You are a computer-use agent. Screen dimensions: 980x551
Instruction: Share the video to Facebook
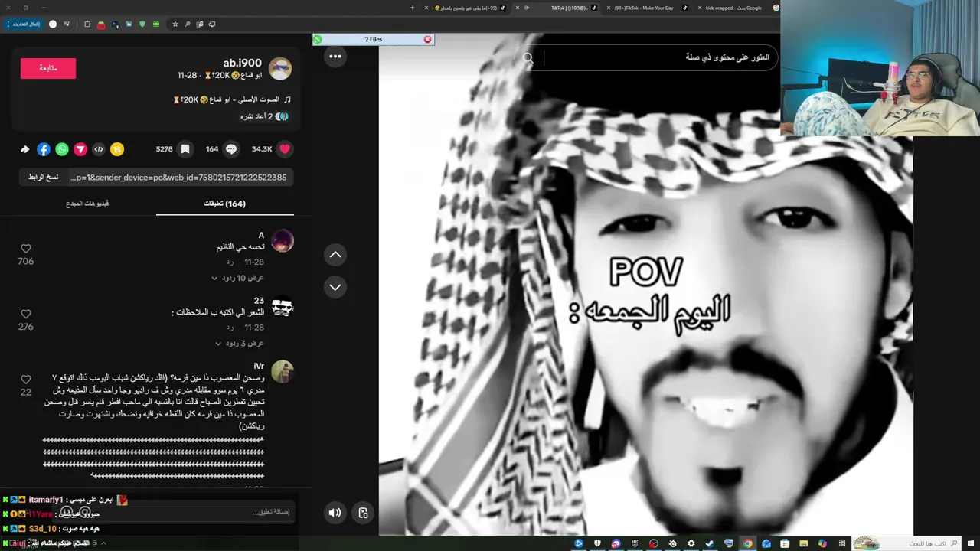(44, 149)
